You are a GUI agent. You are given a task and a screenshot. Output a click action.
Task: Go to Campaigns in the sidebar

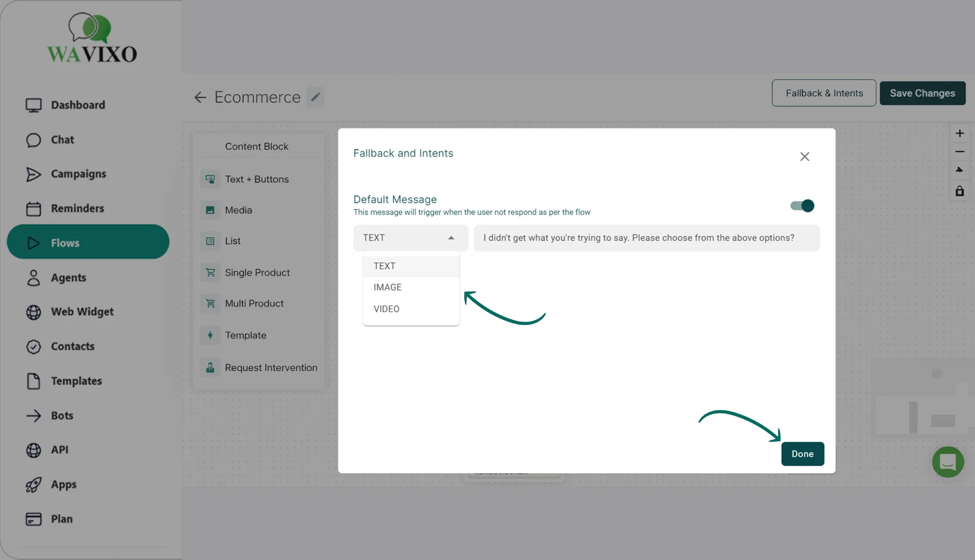click(78, 174)
